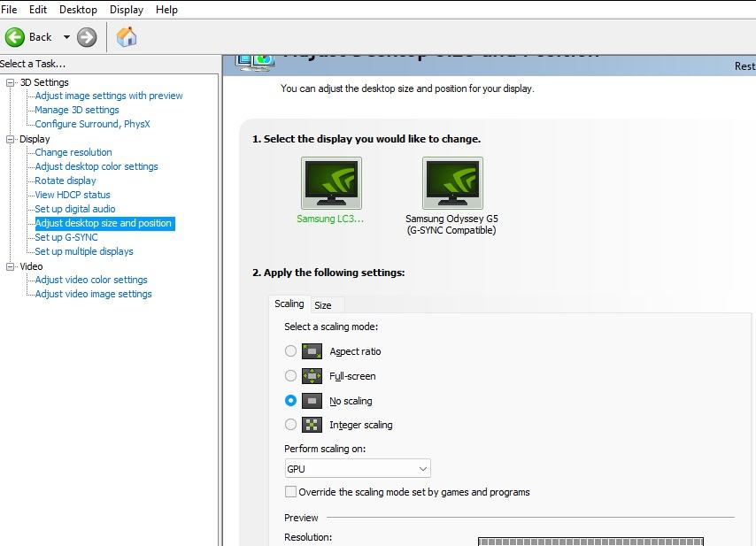
Task: Enable Override the scaling mode checkbox
Action: coord(290,491)
